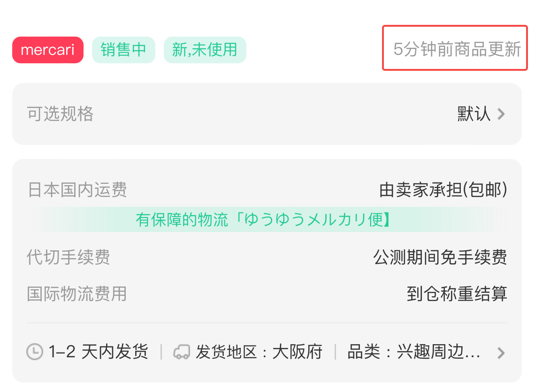The height and width of the screenshot is (392, 535).
Task: Click 公测期间免手续费 fee text
Action: tap(440, 257)
